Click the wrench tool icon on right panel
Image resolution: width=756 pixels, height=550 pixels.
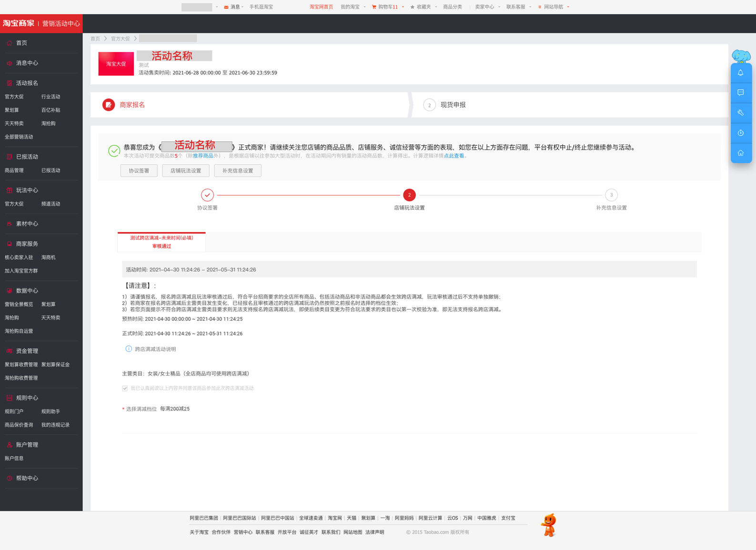pos(741,113)
